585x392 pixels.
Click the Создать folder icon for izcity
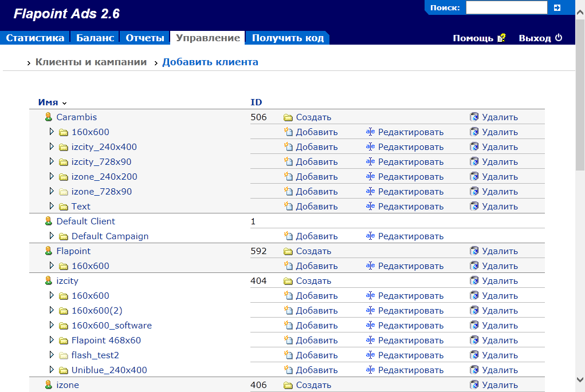pyautogui.click(x=288, y=282)
